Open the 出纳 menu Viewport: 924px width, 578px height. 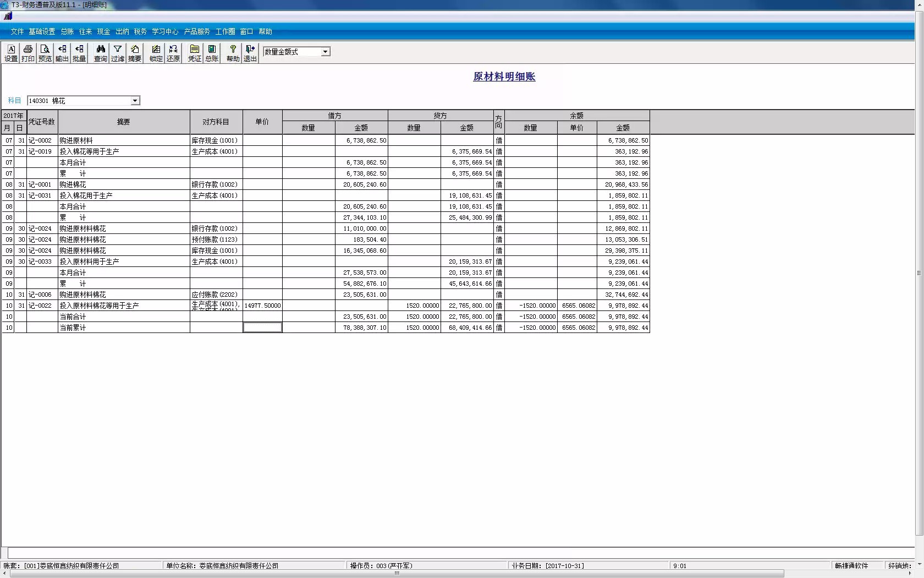point(122,32)
